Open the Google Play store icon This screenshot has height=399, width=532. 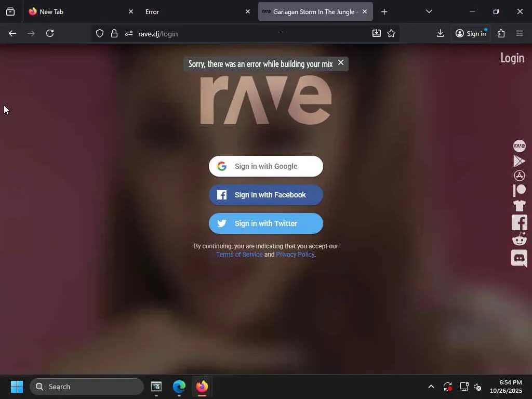click(519, 161)
